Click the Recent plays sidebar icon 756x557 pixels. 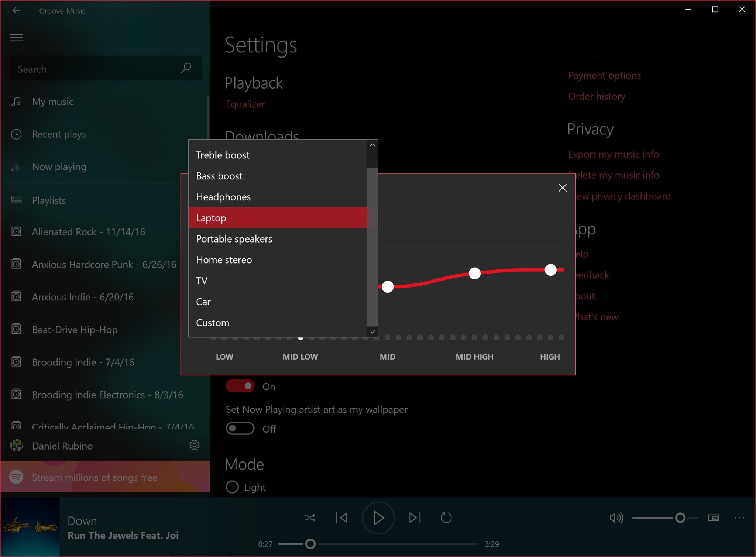[15, 134]
